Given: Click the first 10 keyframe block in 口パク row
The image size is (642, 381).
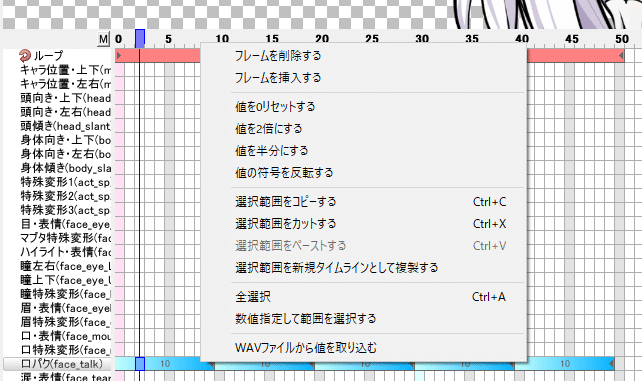Looking at the screenshot, I should click(x=165, y=363).
